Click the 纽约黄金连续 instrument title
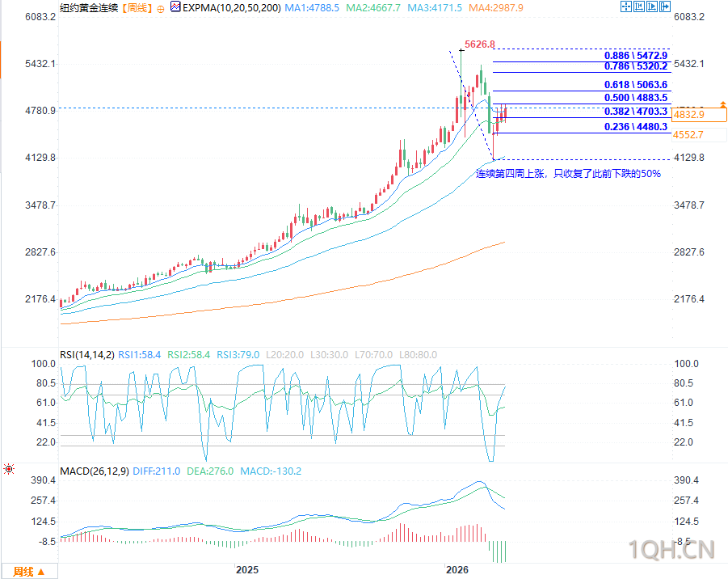 (x=89, y=8)
